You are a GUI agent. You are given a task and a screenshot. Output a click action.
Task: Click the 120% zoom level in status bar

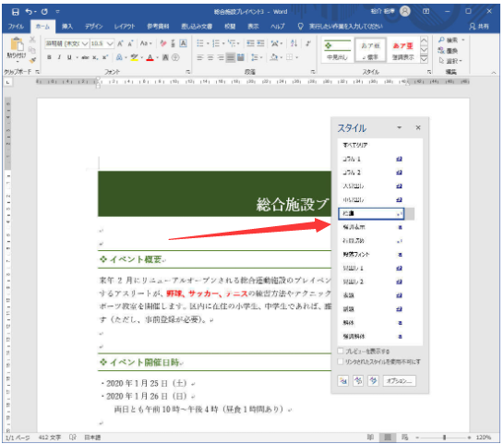coord(484,438)
